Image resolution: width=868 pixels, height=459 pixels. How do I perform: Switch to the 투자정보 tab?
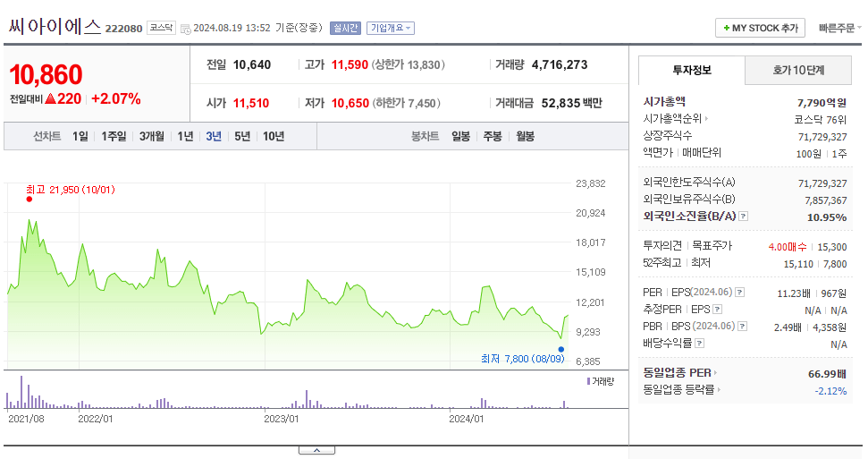pyautogui.click(x=692, y=71)
